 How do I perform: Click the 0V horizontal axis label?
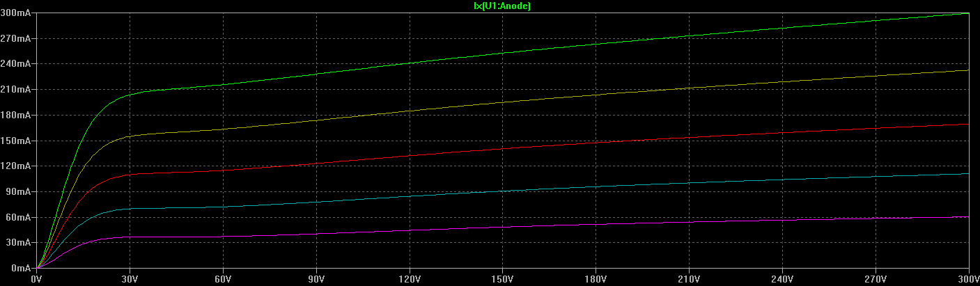(x=36, y=279)
